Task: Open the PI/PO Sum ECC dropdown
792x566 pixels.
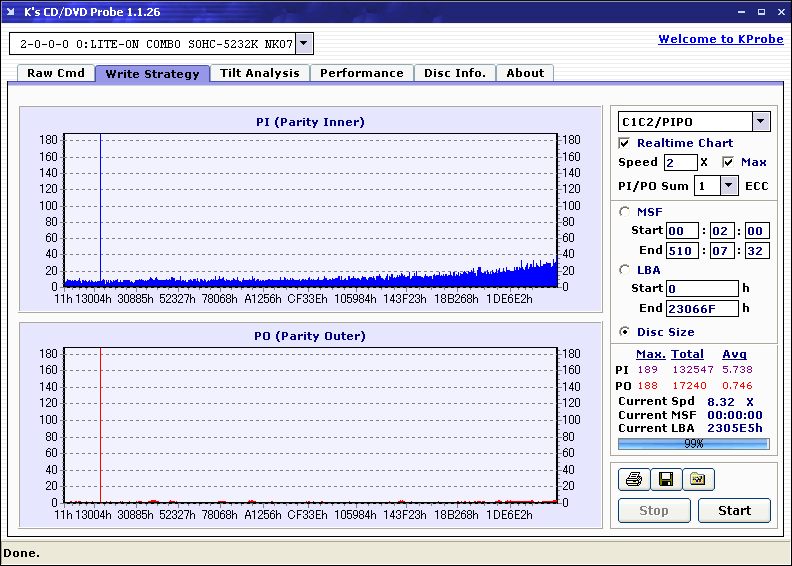Action: (729, 185)
